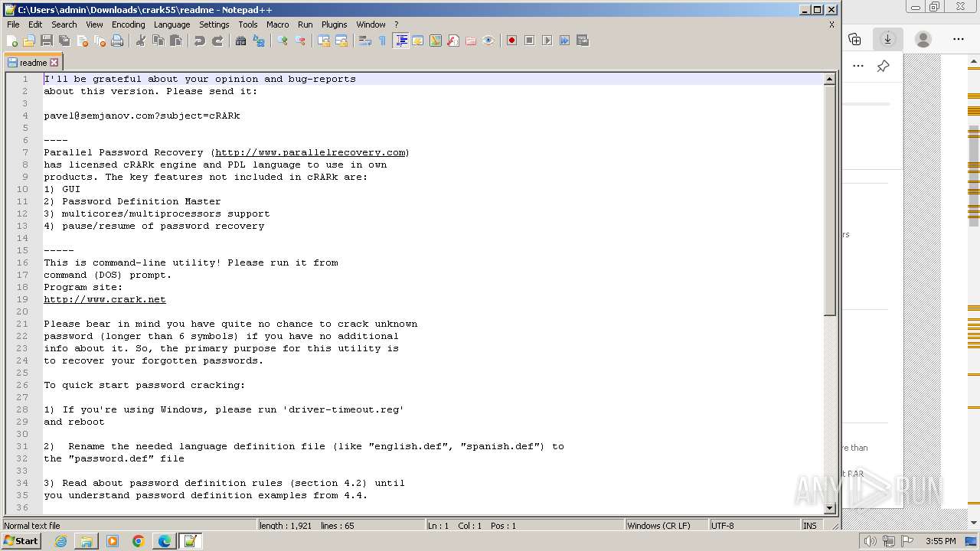Toggle synchronize horizontal scrolling
980x551 pixels.
(341, 41)
